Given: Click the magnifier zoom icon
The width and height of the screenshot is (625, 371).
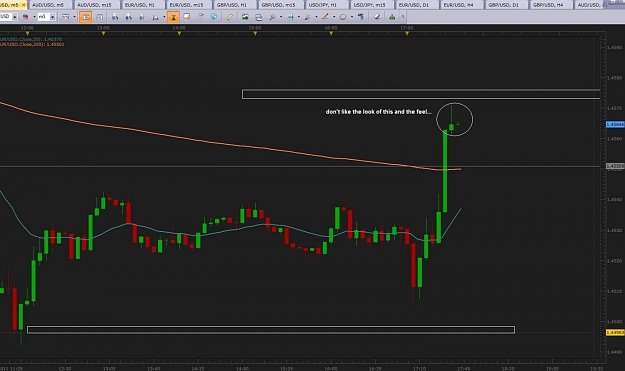Looking at the screenshot, I should [x=273, y=17].
